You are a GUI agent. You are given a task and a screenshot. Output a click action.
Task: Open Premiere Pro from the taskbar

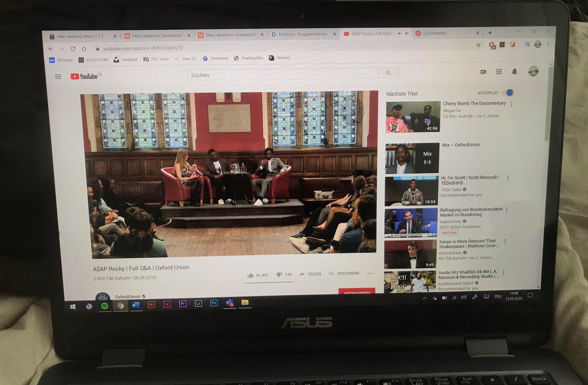tap(182, 304)
